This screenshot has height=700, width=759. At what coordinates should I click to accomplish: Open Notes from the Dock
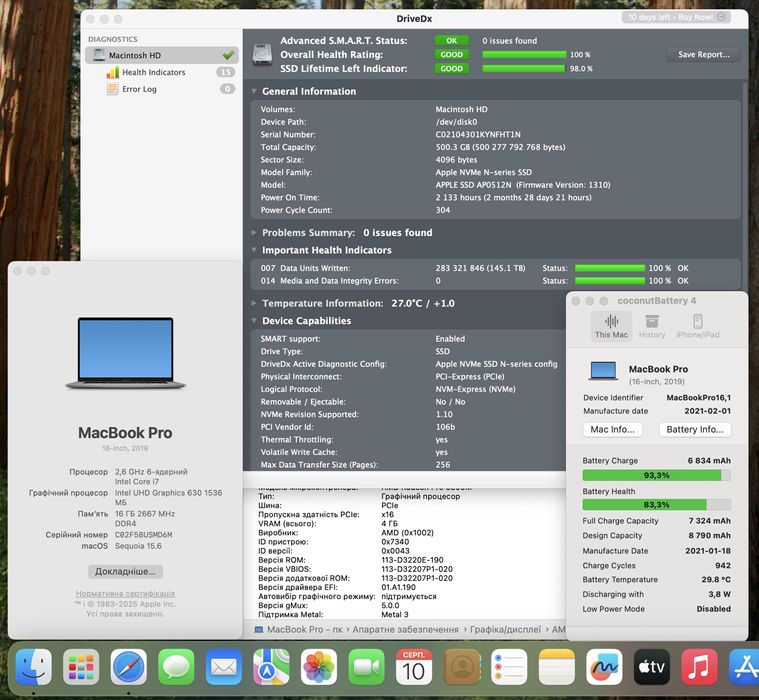tap(556, 667)
